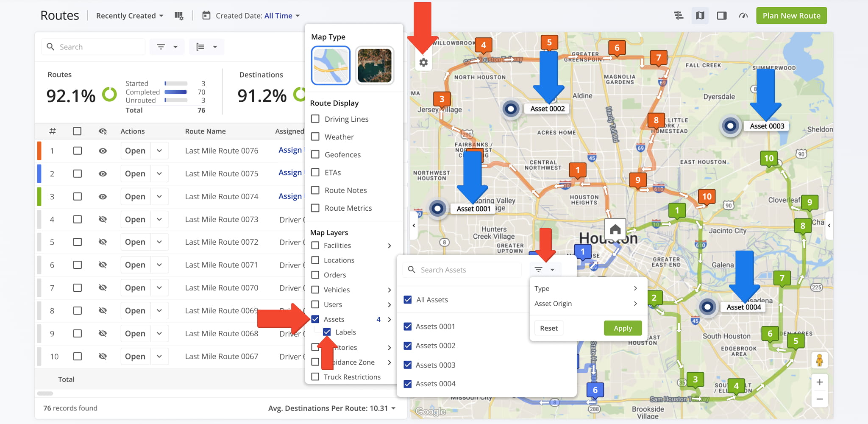Open map settings gear icon

coord(423,62)
